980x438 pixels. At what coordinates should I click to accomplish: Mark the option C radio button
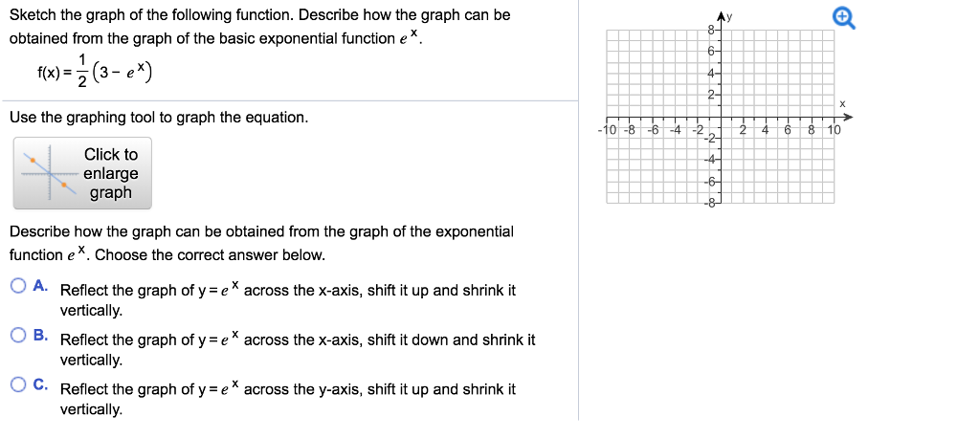[19, 384]
